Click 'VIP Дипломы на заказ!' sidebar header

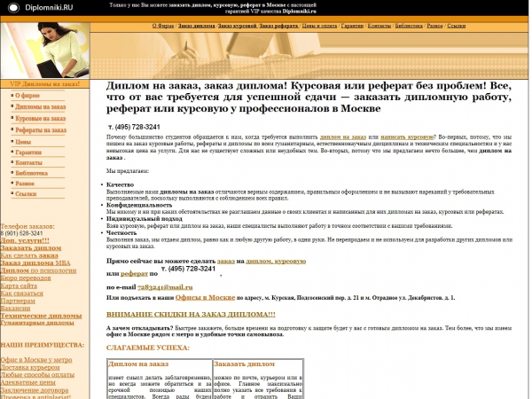(45, 84)
